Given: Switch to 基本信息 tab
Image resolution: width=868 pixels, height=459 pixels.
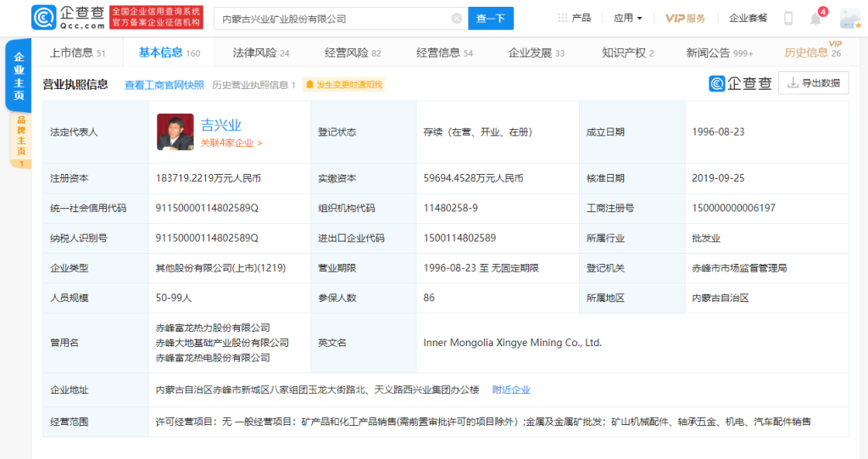Looking at the screenshot, I should [169, 53].
